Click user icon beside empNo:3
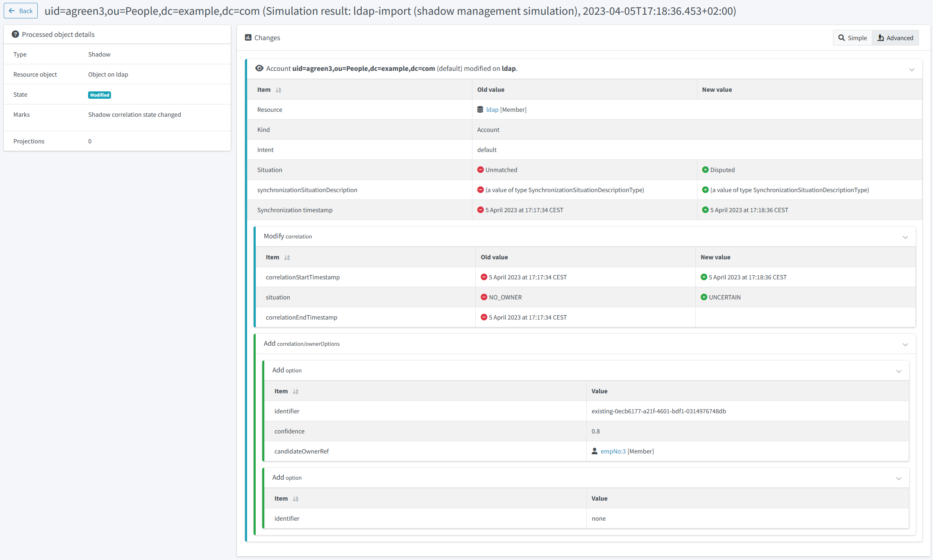933x560 pixels. (x=595, y=451)
